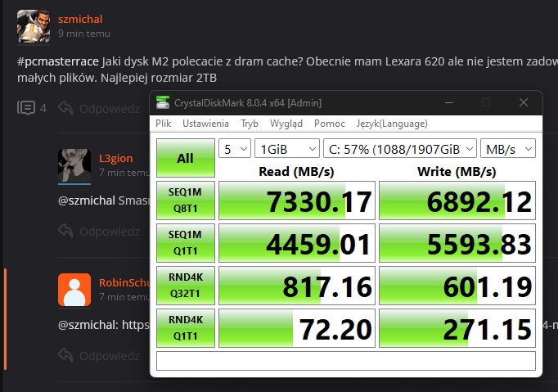This screenshot has height=392, width=558.
Task: Click RND4K Q32T1 read value 817.16
Action: (x=297, y=285)
